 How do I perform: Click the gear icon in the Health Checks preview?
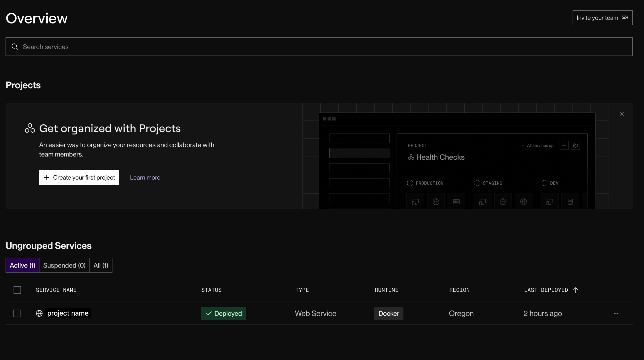click(x=575, y=145)
